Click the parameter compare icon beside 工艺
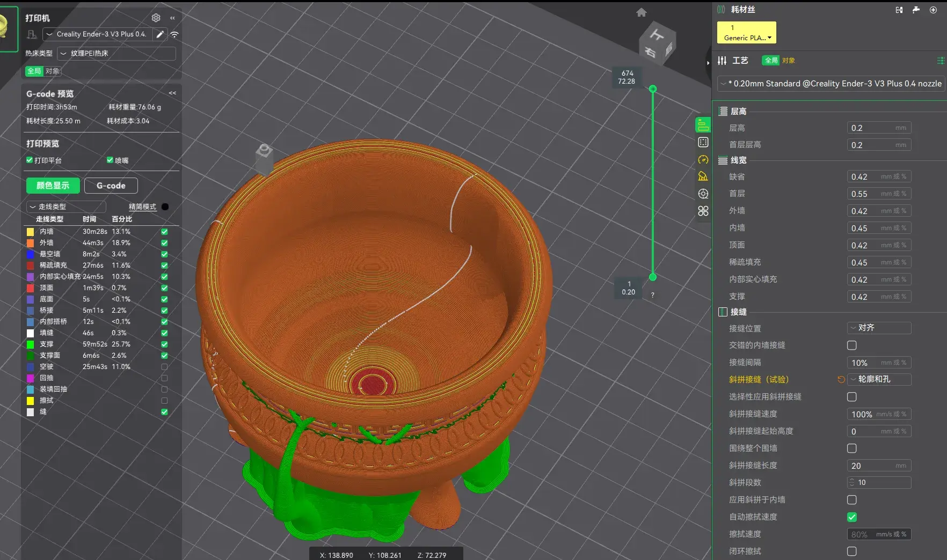This screenshot has width=947, height=560. [940, 61]
